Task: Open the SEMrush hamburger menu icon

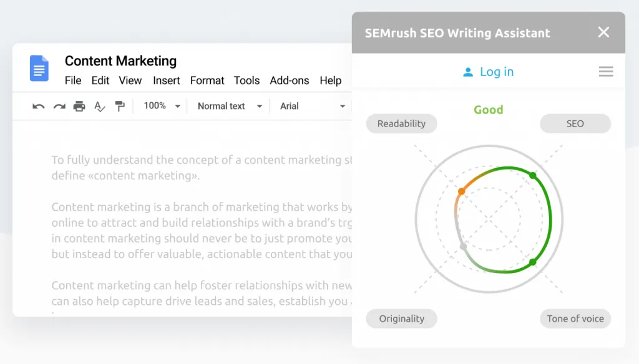Action: coord(606,72)
